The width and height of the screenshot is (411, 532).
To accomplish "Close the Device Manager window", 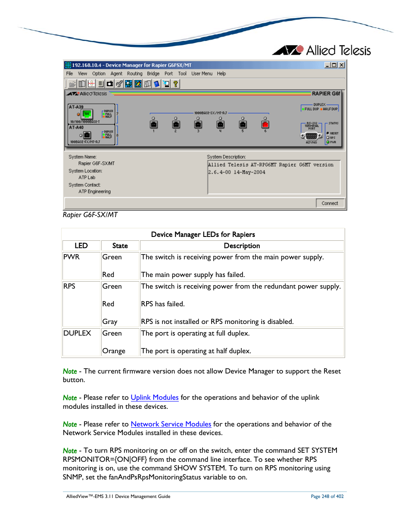I will (342, 65).
